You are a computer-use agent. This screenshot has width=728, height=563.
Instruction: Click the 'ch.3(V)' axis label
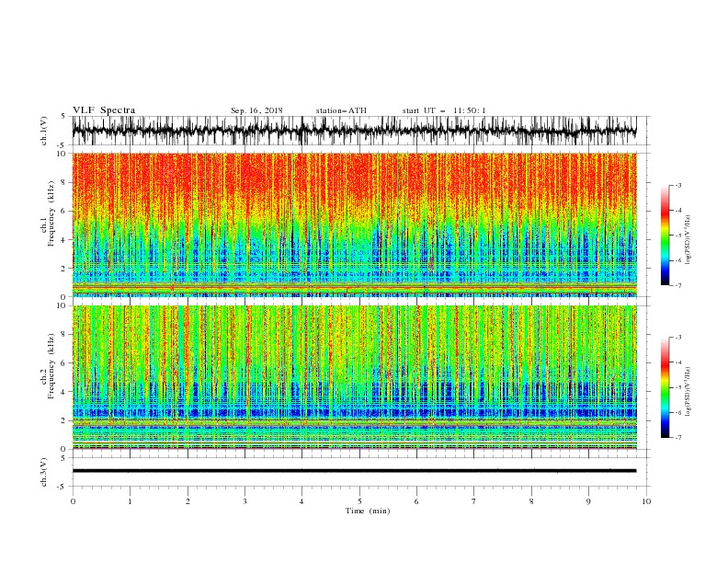(44, 472)
